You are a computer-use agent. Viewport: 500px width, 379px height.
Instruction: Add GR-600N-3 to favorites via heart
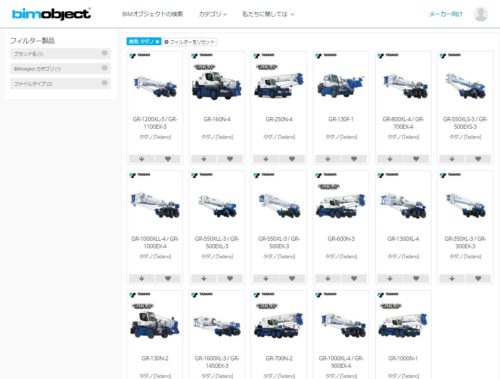(354, 278)
